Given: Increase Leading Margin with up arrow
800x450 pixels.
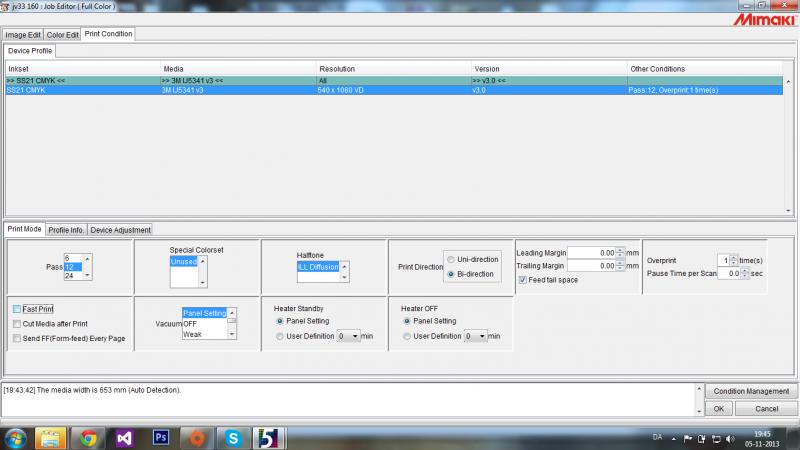Looking at the screenshot, I should coord(620,250).
